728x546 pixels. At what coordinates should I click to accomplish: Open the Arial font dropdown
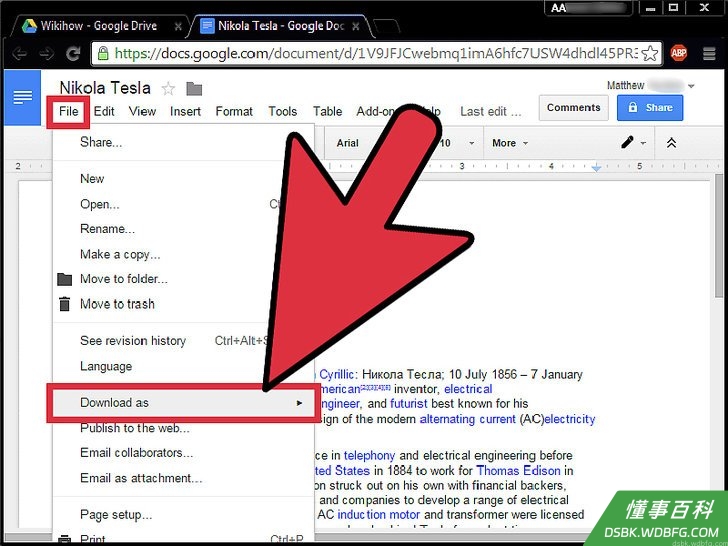click(348, 143)
